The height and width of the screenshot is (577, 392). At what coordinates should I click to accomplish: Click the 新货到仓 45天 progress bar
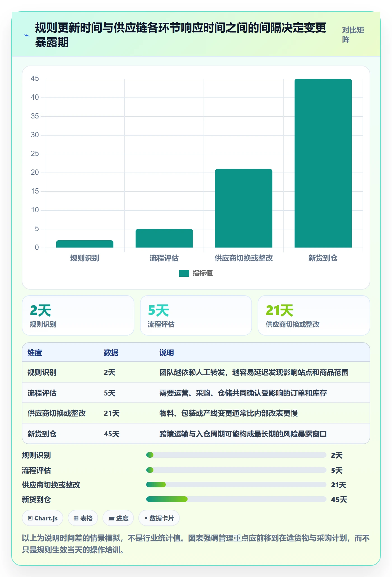tap(236, 499)
